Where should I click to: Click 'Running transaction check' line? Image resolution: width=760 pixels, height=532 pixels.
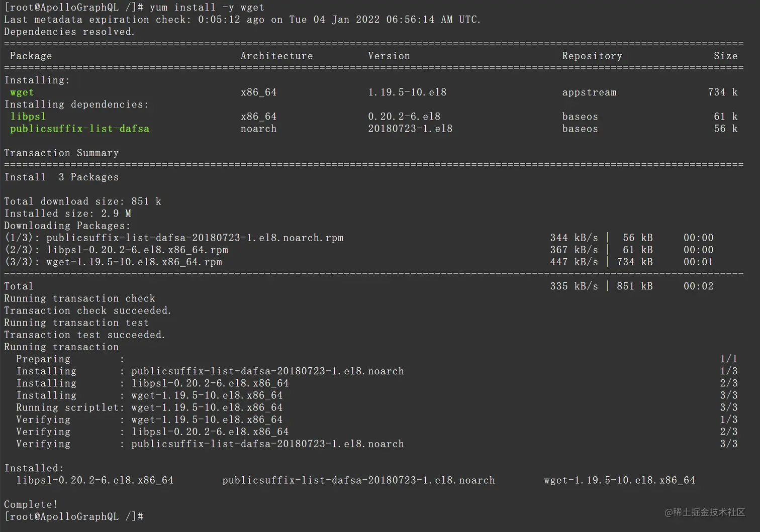(x=79, y=298)
